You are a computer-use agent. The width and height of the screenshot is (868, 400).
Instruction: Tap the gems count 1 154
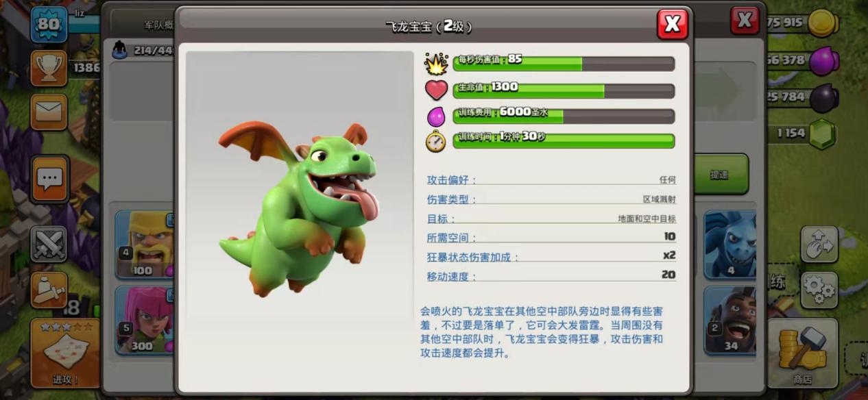pos(791,133)
